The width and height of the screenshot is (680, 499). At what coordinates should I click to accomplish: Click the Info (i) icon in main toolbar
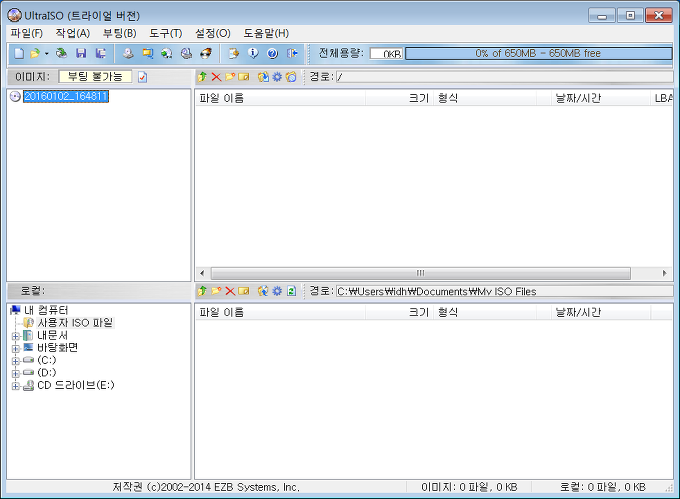(253, 53)
